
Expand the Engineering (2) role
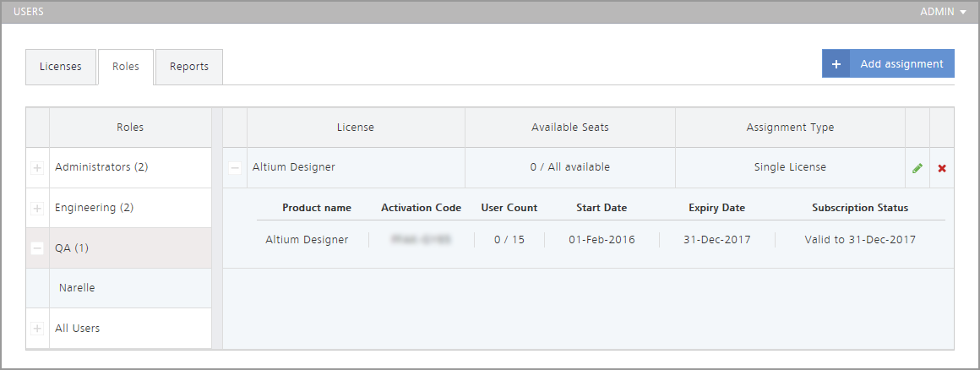(37, 208)
